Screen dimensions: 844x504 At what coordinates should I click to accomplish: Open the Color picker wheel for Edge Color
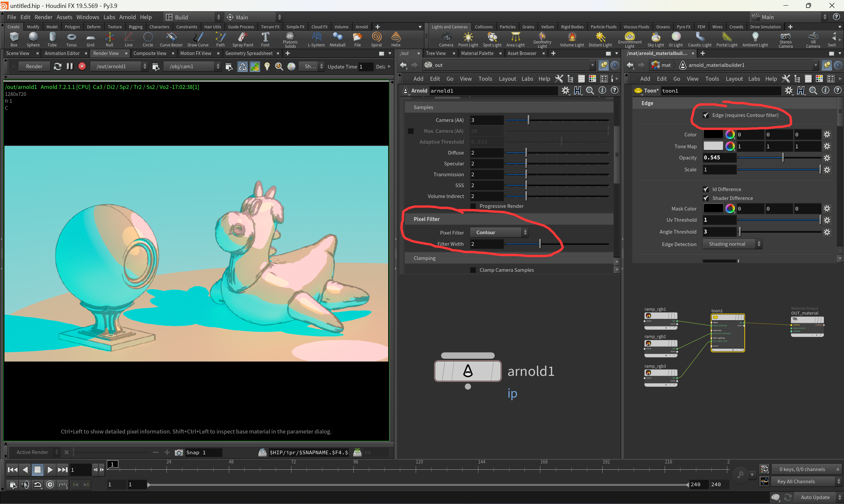(730, 134)
